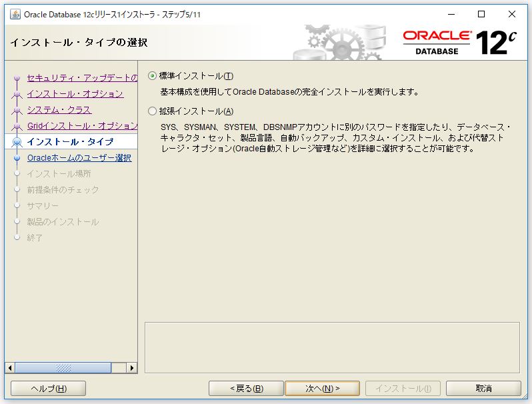Click the 製品のインストール step text
532x404 pixels.
[x=63, y=222]
